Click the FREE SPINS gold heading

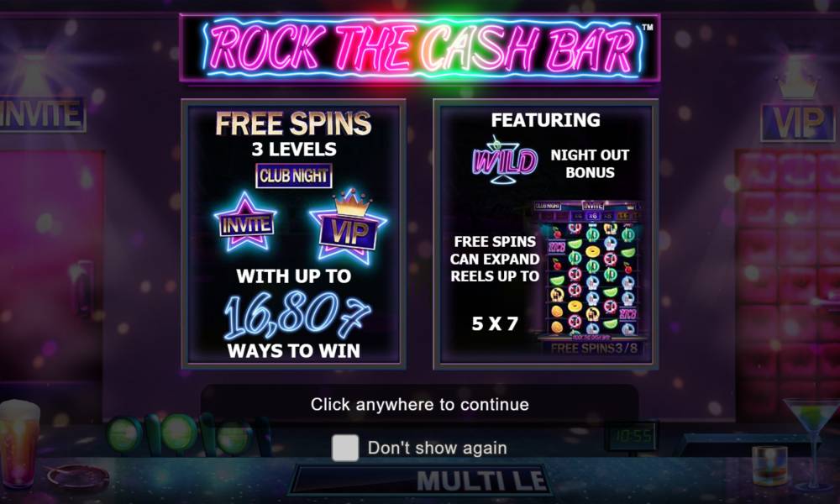pos(293,123)
